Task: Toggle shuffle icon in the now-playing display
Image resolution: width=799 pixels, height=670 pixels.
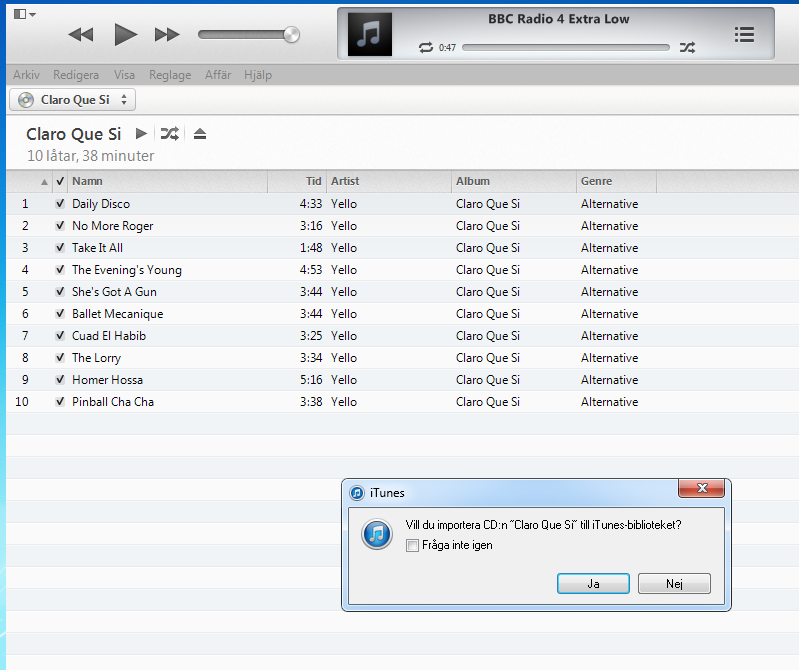Action: [x=687, y=47]
